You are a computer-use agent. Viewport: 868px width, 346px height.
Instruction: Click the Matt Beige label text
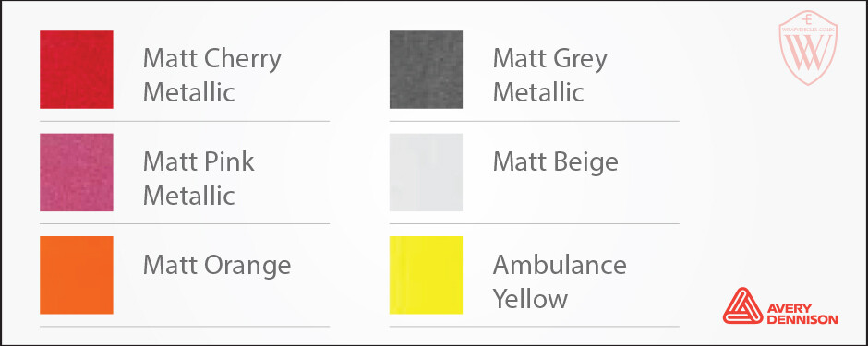point(556,162)
